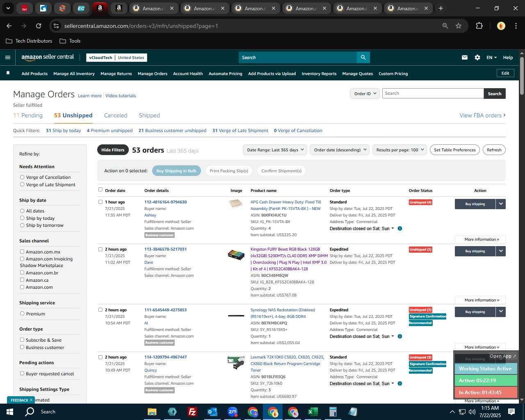The height and width of the screenshot is (420, 525).
Task: Check the Amazon.com.mx sales channel box
Action: 22,252
